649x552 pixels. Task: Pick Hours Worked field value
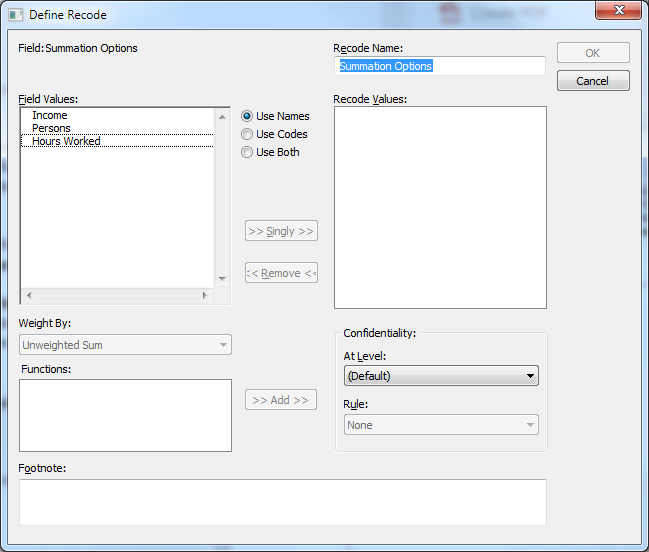point(66,141)
